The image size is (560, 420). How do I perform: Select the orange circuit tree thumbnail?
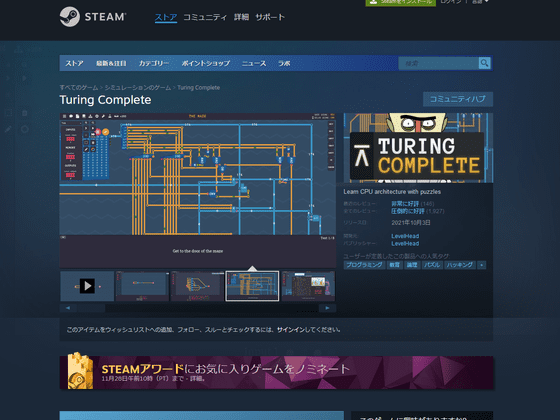coord(198,286)
